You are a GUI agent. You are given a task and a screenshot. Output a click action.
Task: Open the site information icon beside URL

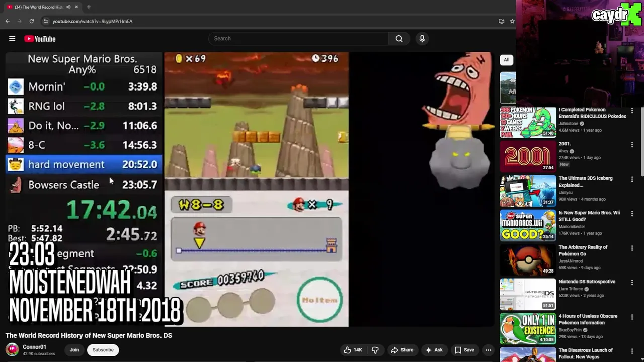pyautogui.click(x=46, y=21)
